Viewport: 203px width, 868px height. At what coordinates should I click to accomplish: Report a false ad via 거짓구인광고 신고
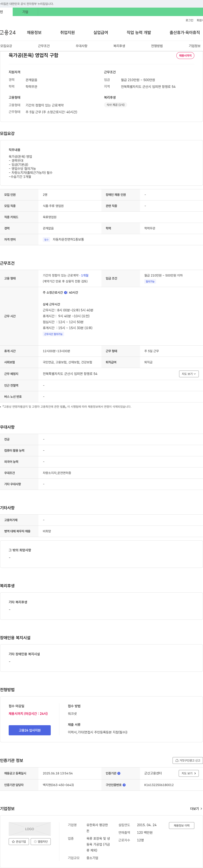point(188,760)
